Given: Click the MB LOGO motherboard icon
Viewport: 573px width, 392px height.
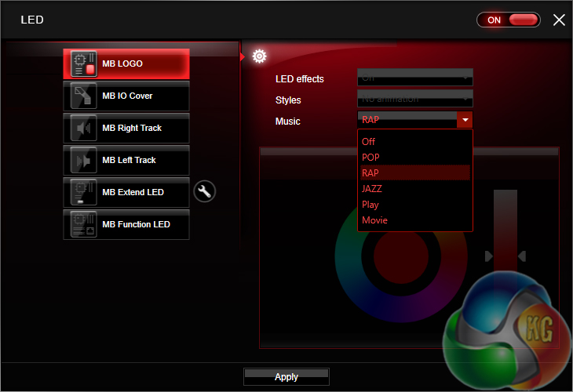Looking at the screenshot, I should (x=84, y=64).
